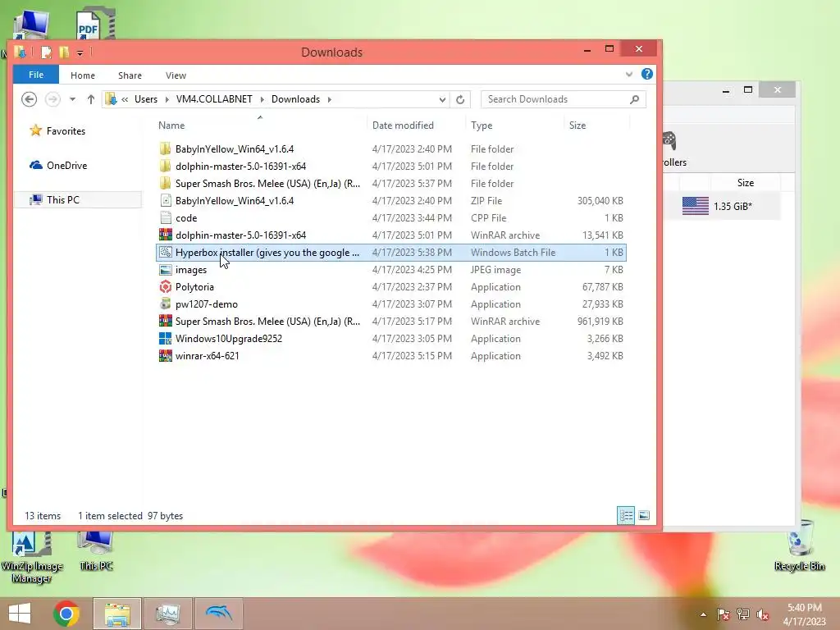Refresh the Downloads folder
The image size is (840, 630).
point(460,99)
